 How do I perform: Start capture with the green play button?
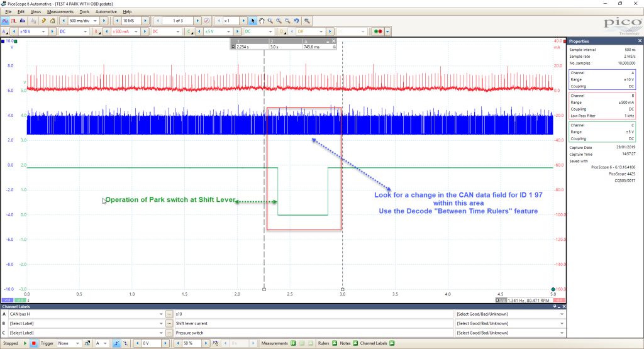pos(25,343)
